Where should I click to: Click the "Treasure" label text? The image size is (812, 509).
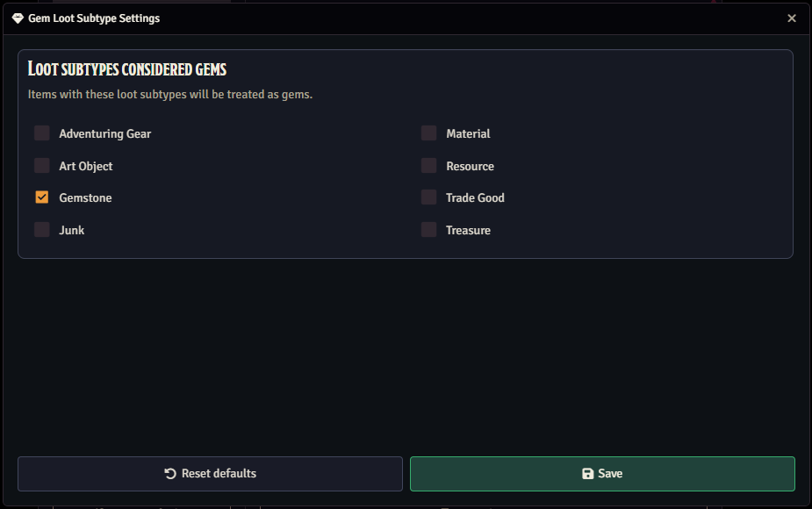click(x=468, y=231)
